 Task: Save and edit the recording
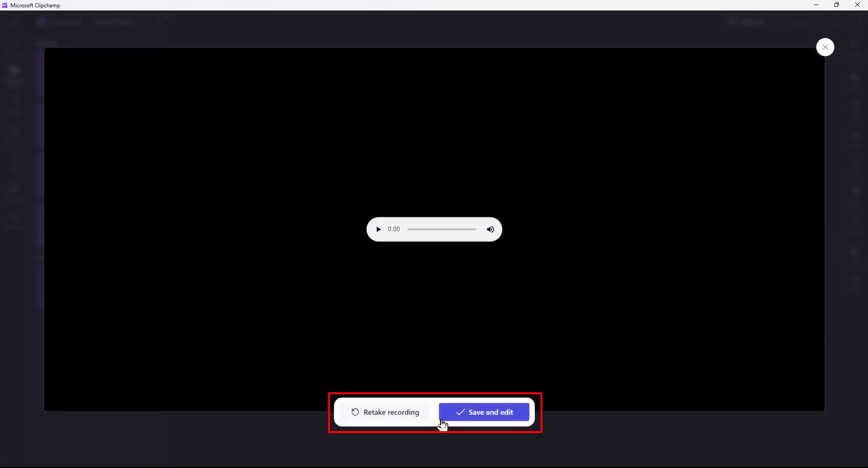[x=485, y=412]
